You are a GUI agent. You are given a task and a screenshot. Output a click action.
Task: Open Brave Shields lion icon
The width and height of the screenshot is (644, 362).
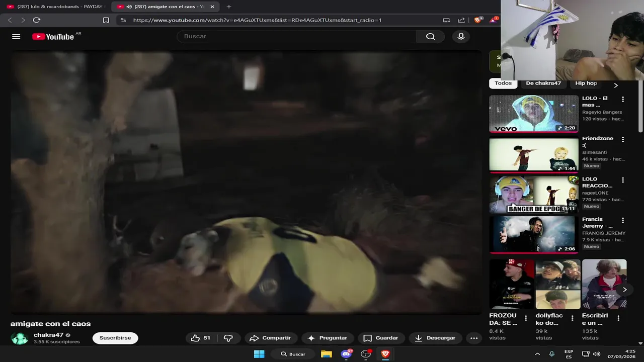pyautogui.click(x=478, y=20)
